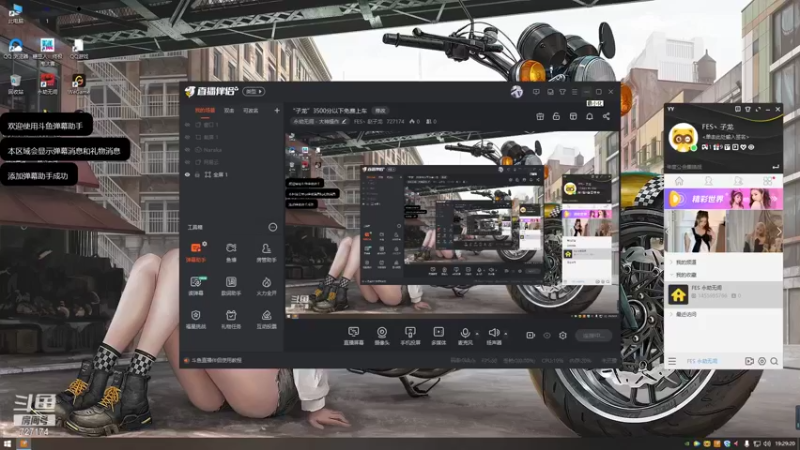Open YY contacts tab
The height and width of the screenshot is (450, 800).
click(x=708, y=181)
